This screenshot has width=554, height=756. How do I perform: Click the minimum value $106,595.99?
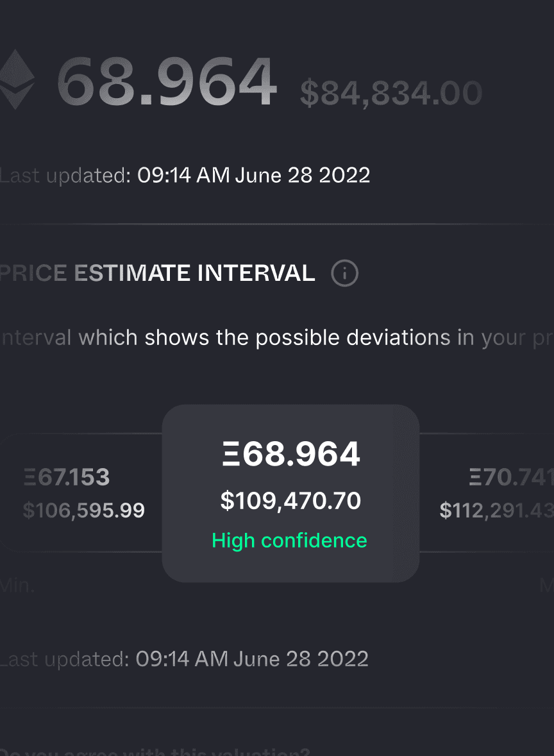84,510
